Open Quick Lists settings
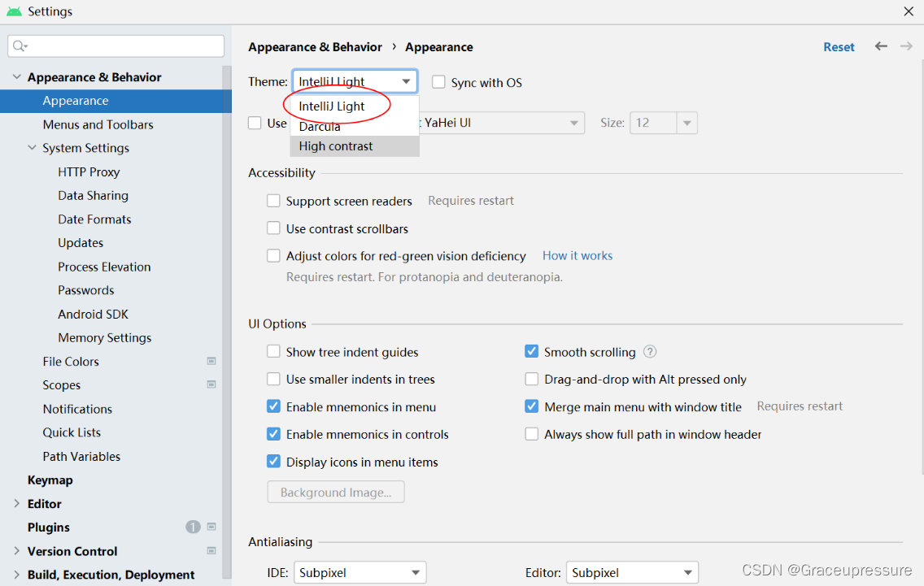The height and width of the screenshot is (586, 924). tap(72, 432)
